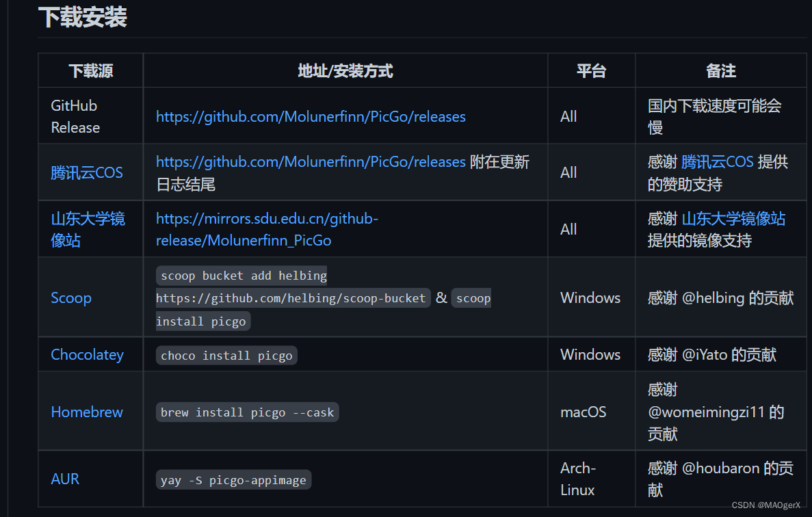Click the 下载源 column header

click(x=90, y=71)
